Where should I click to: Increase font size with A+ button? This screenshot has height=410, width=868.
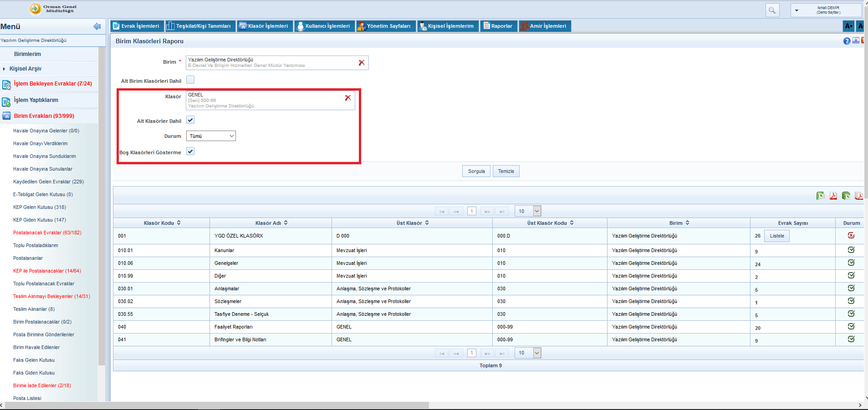848,26
